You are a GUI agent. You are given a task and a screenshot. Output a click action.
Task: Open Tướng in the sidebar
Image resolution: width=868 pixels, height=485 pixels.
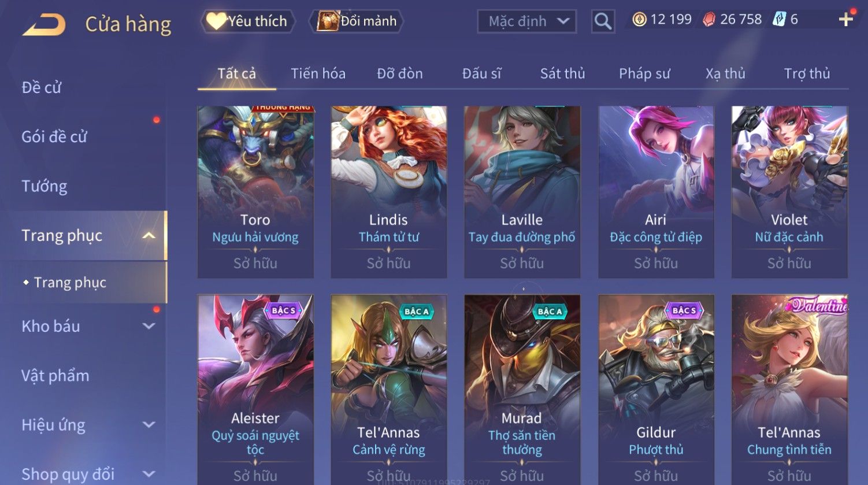coord(44,186)
